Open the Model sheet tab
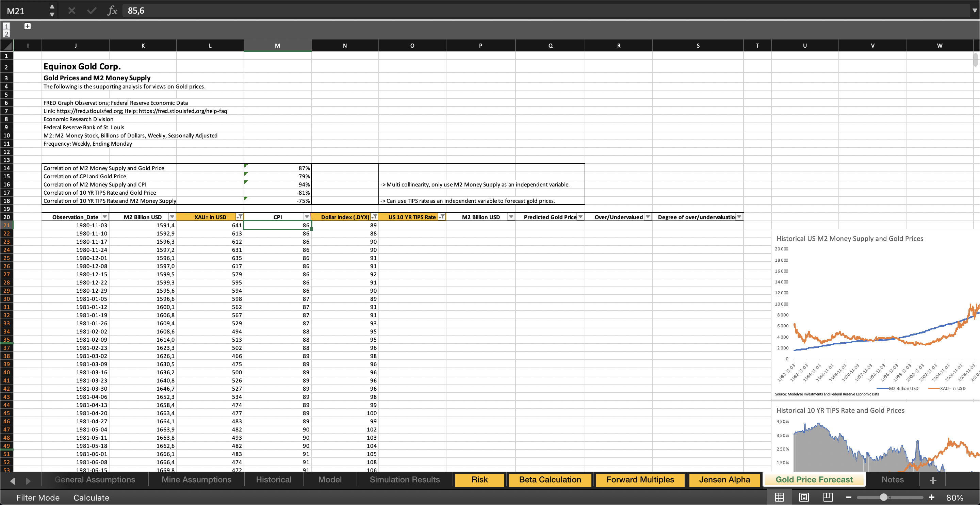This screenshot has width=980, height=505. pos(330,479)
